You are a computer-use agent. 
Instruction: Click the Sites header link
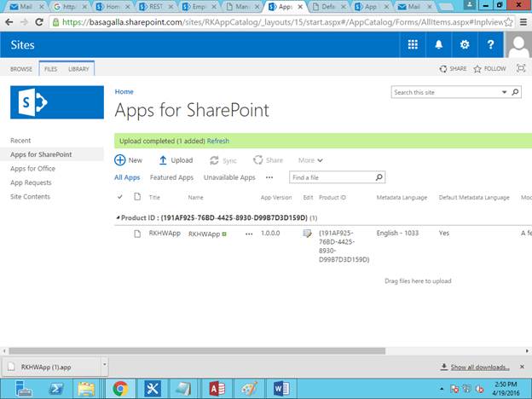22,45
